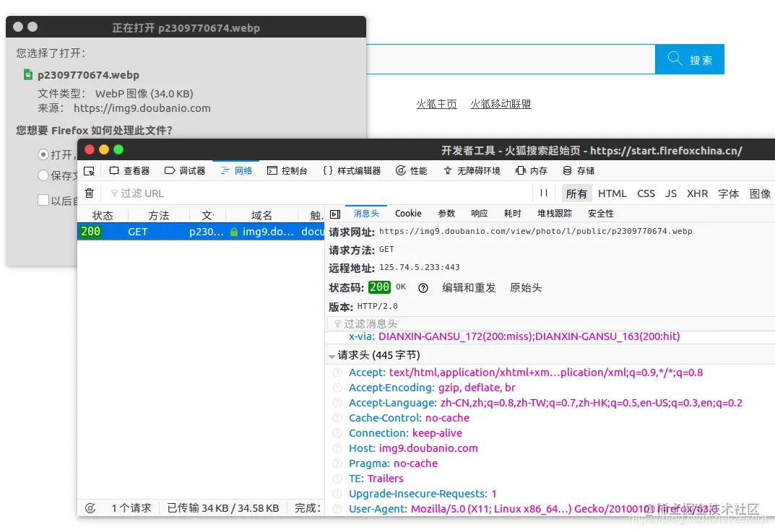Collapse the 请求头 (445 字节) section

pyautogui.click(x=332, y=356)
